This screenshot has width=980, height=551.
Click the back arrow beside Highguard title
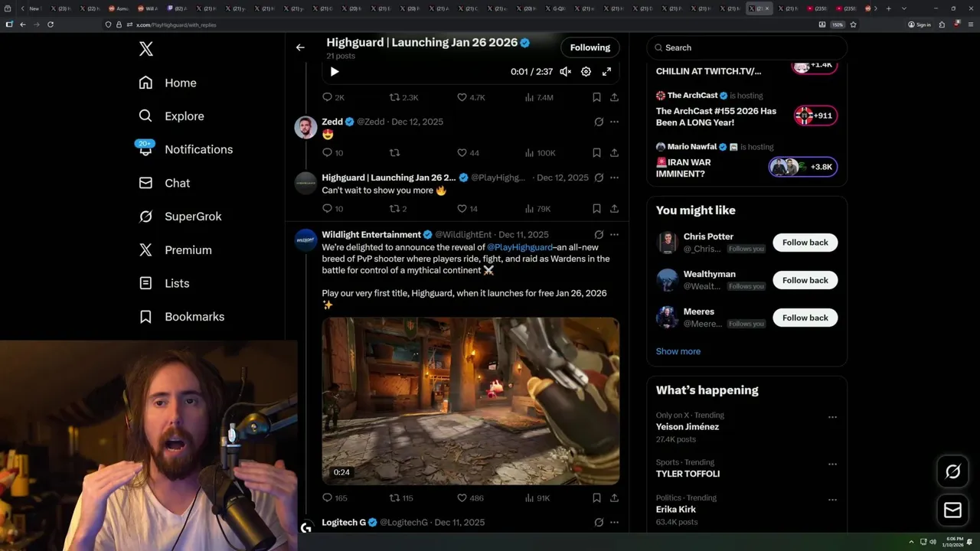click(x=300, y=47)
